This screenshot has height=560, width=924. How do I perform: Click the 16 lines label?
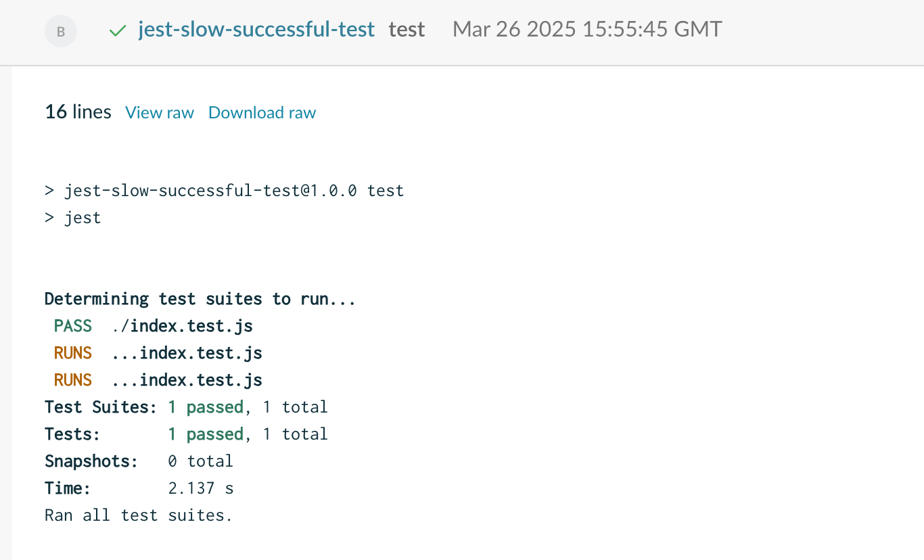coord(78,112)
